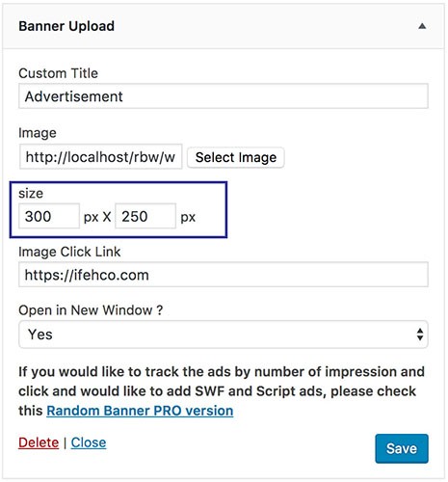Screen dimensions: 448x482
Task: Click the paragraph about tracking ads by impression
Action: point(222,391)
